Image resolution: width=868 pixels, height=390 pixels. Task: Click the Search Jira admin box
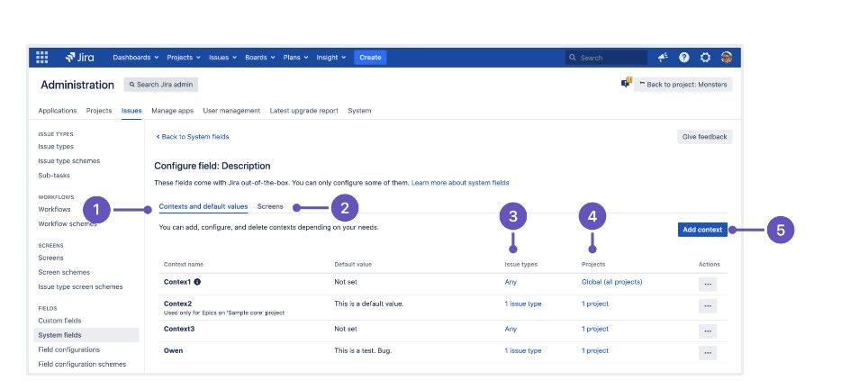(x=160, y=85)
